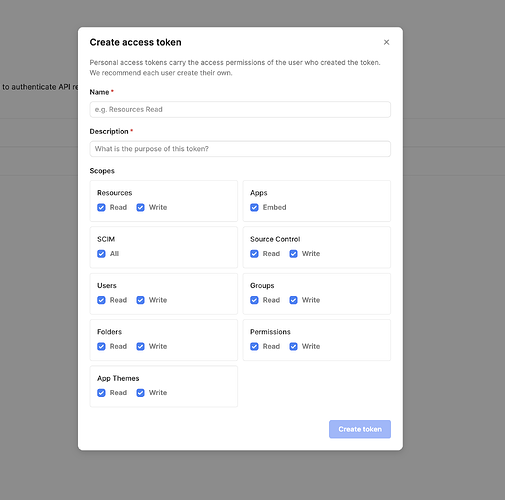The width and height of the screenshot is (505, 500).
Task: Uncheck Source Control Write scope
Action: pyautogui.click(x=293, y=254)
